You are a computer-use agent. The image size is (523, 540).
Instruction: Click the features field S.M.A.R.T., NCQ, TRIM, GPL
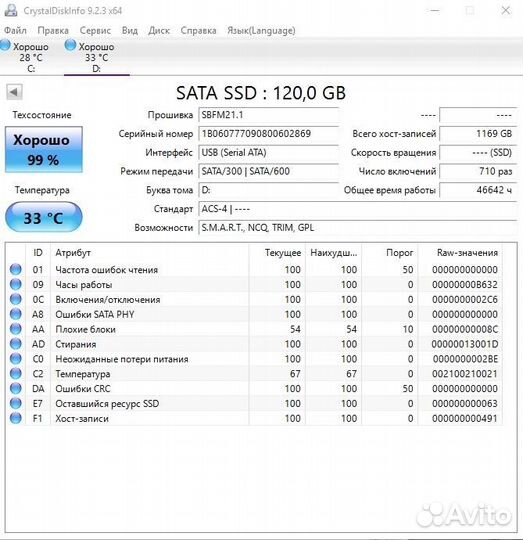click(x=358, y=228)
